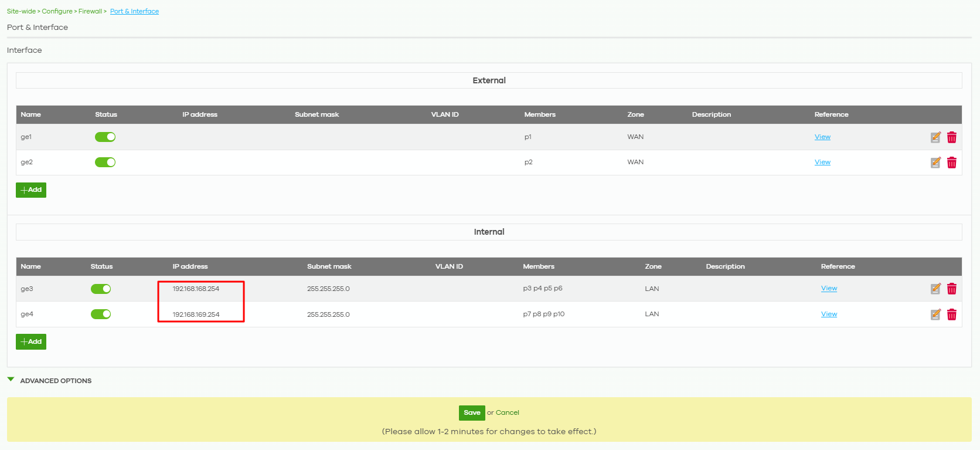Select ge4 subnet mask 255.255.255.0

(x=328, y=314)
